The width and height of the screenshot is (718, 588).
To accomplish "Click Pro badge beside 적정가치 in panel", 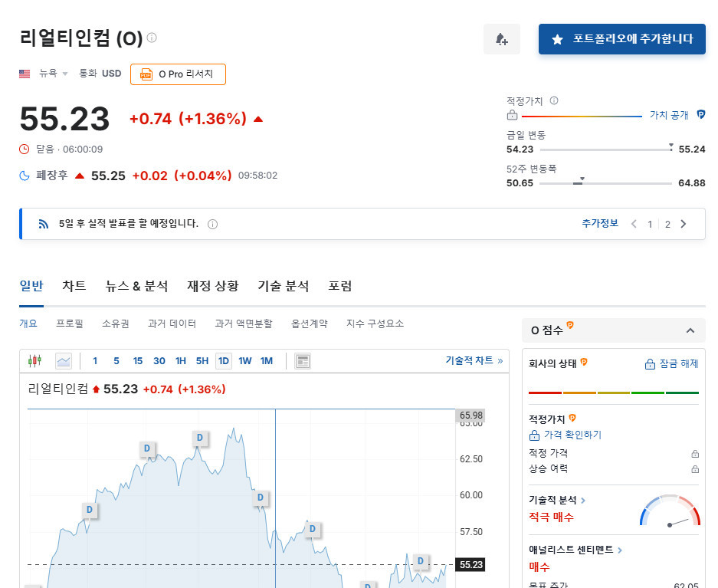I will click(572, 418).
